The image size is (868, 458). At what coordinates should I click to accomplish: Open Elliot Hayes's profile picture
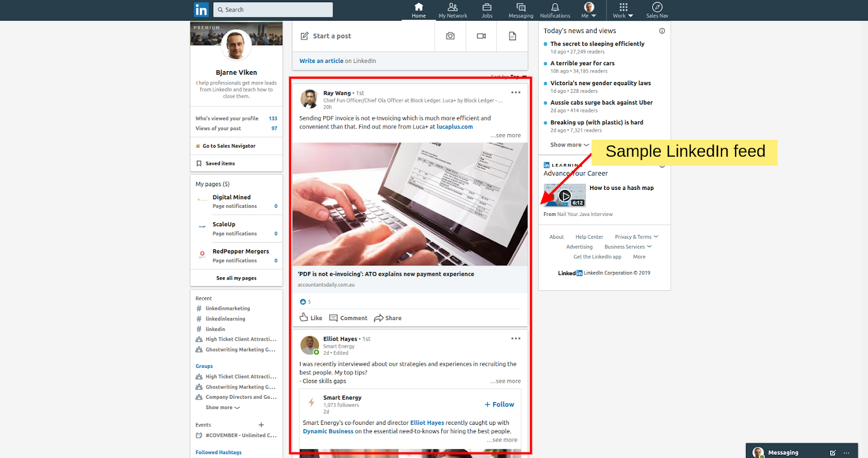(x=309, y=345)
